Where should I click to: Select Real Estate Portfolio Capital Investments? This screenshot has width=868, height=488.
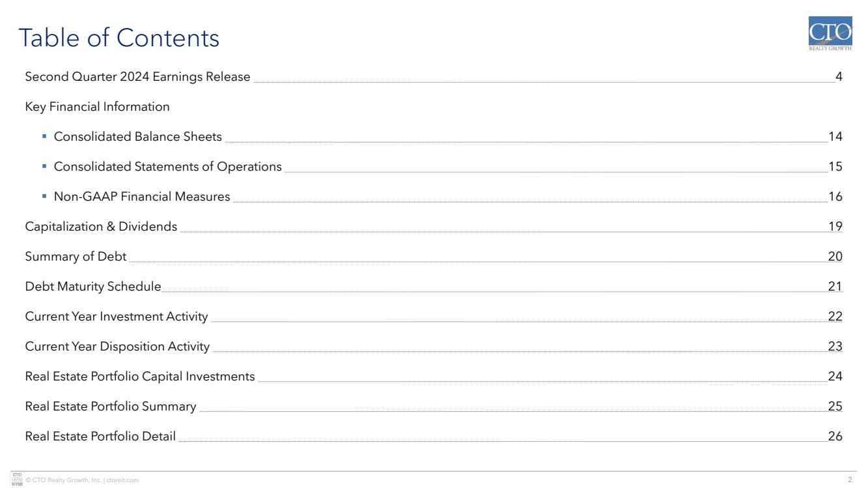pos(139,377)
